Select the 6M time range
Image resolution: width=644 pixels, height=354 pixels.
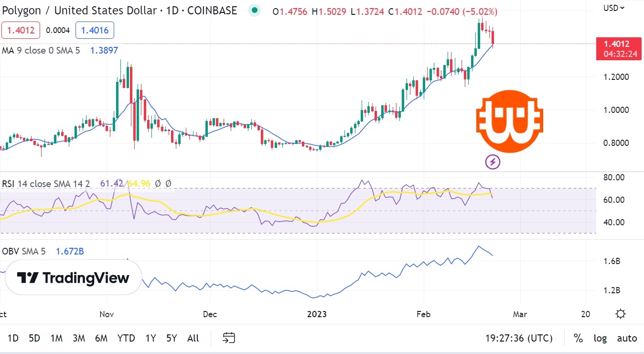(x=101, y=338)
